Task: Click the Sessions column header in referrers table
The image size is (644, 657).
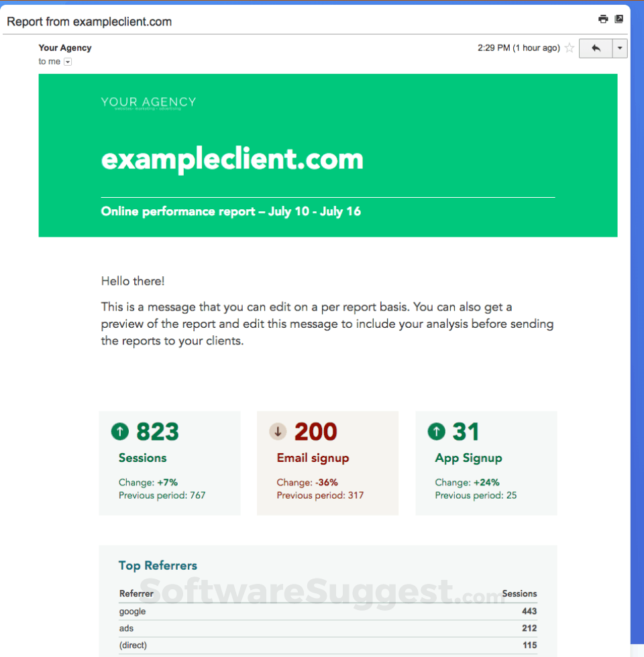Action: point(519,594)
